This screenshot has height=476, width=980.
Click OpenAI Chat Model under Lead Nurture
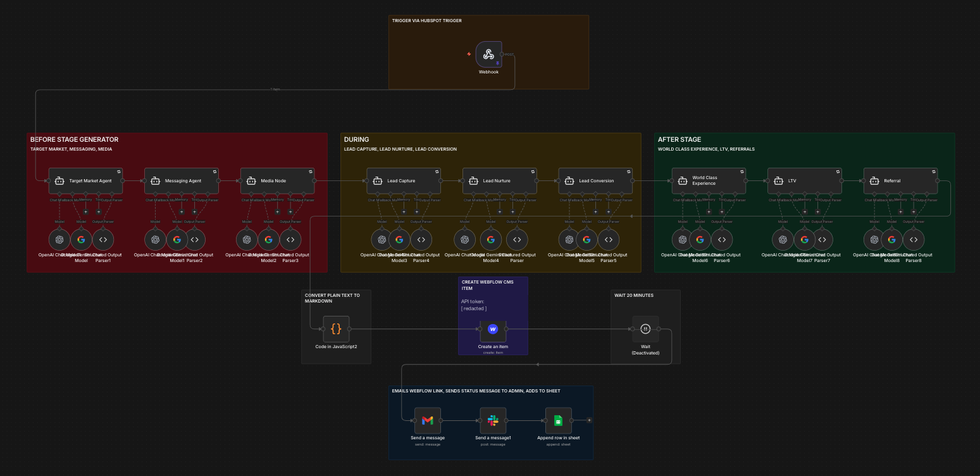(465, 240)
